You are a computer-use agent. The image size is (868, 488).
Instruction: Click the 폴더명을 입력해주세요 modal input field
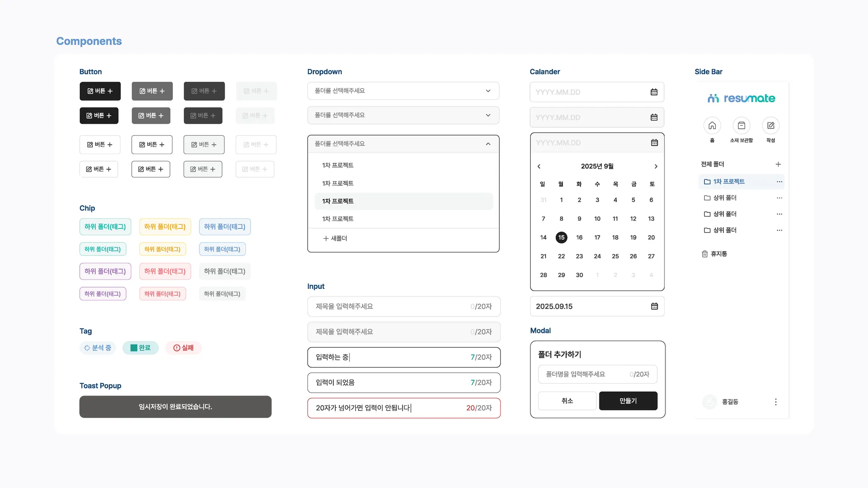click(585, 374)
